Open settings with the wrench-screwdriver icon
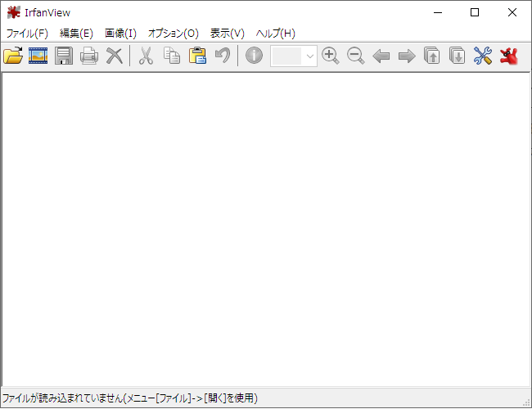The image size is (532, 409). tap(483, 56)
